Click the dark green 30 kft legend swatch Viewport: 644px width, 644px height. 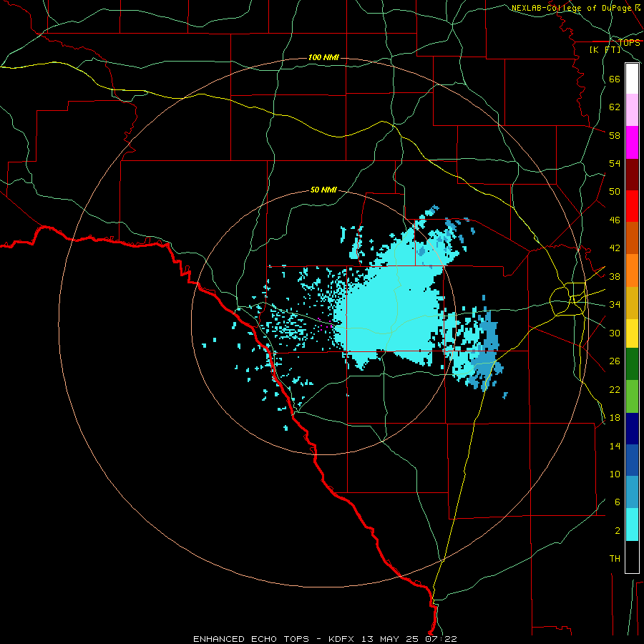point(632,364)
